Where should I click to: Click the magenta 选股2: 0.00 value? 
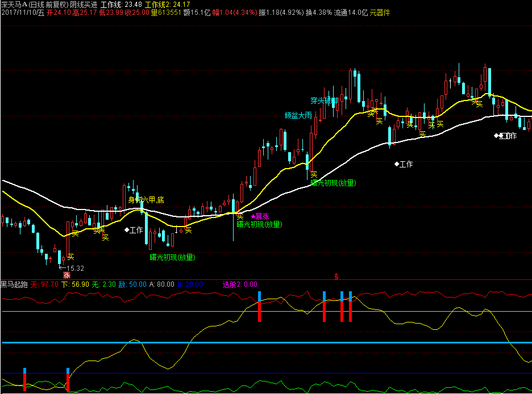tap(240, 284)
